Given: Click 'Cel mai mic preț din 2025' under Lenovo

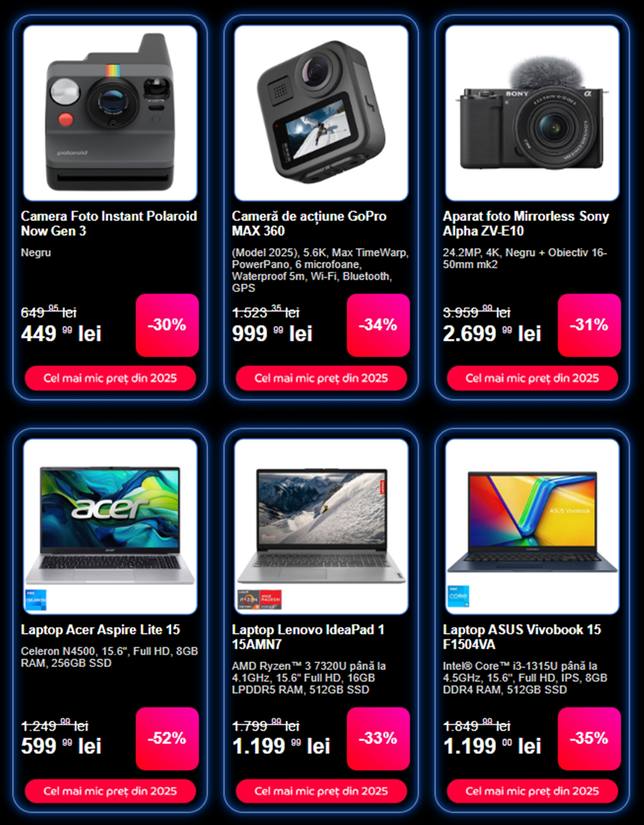Looking at the screenshot, I should 321,791.
